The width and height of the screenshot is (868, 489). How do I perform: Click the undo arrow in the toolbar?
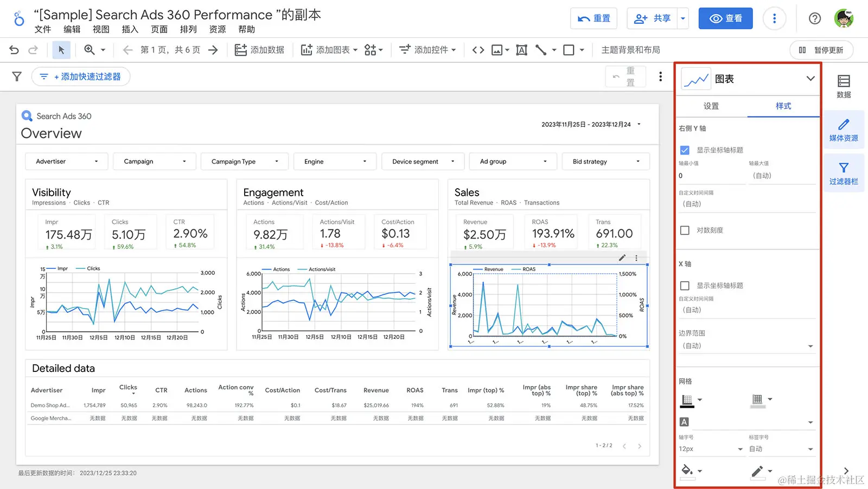(x=14, y=50)
